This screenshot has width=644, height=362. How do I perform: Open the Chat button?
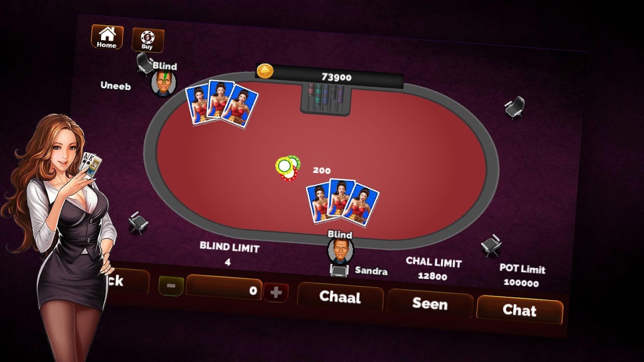(519, 310)
